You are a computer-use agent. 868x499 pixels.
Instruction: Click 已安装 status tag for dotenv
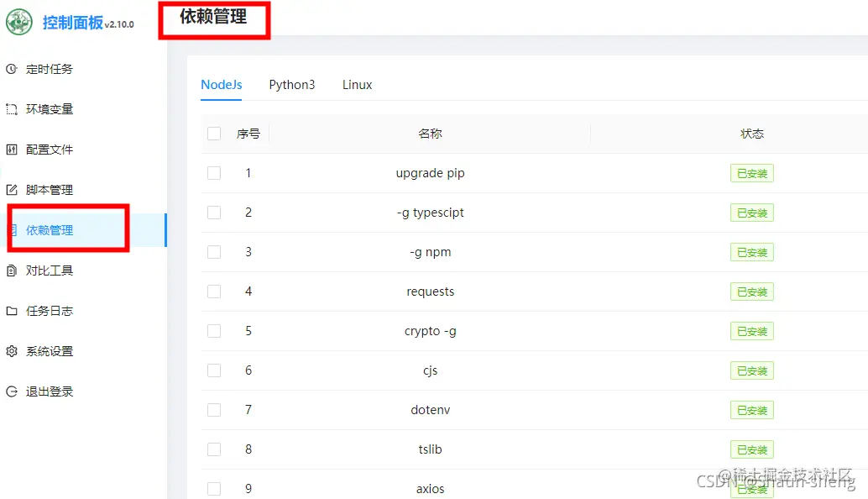click(752, 410)
